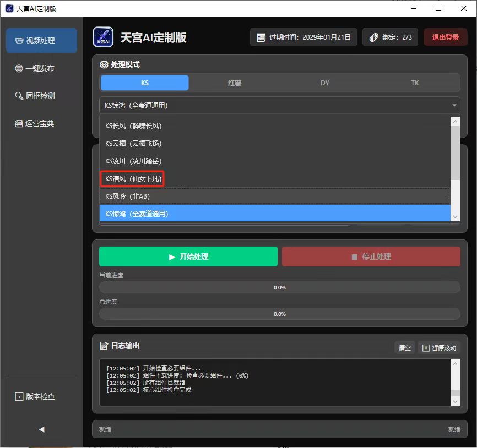Click the green 开始处理 button
The height and width of the screenshot is (448, 477).
point(188,256)
